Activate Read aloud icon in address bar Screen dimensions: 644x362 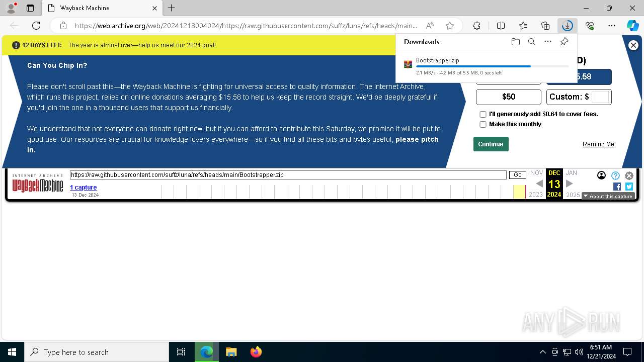coord(430,26)
